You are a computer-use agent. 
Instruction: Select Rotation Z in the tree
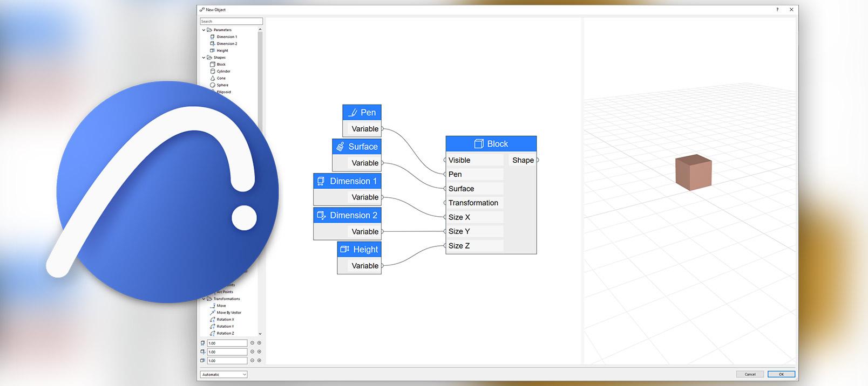tap(222, 334)
